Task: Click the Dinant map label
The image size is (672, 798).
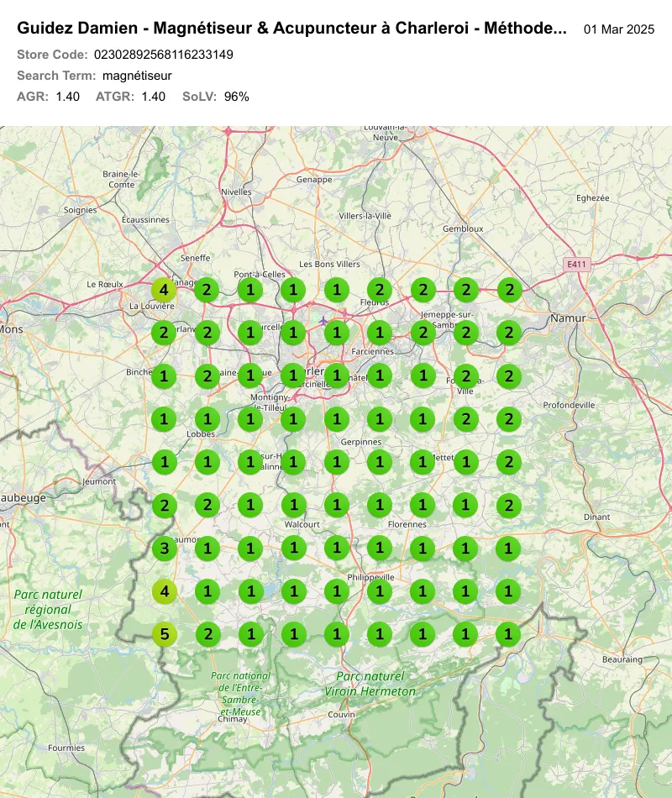Action: coord(596,517)
